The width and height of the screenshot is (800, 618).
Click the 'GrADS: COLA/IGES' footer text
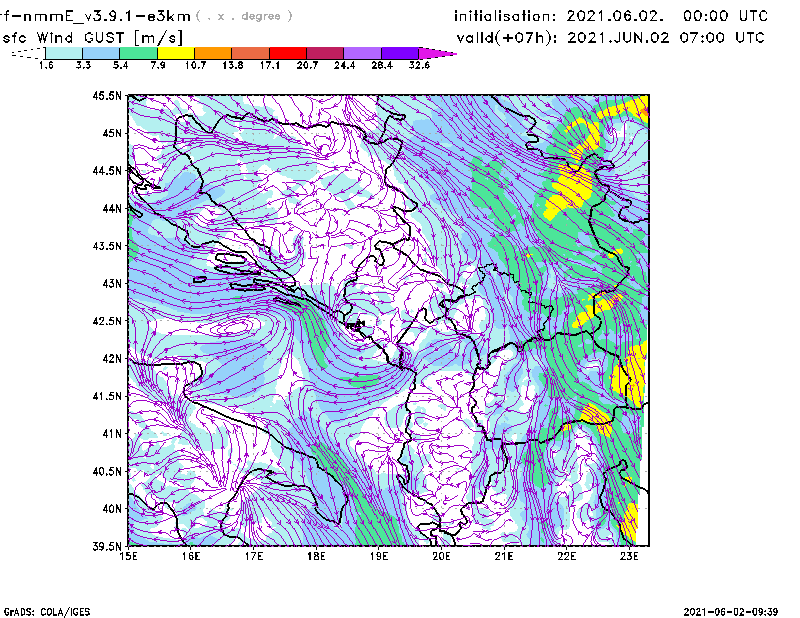click(x=47, y=612)
